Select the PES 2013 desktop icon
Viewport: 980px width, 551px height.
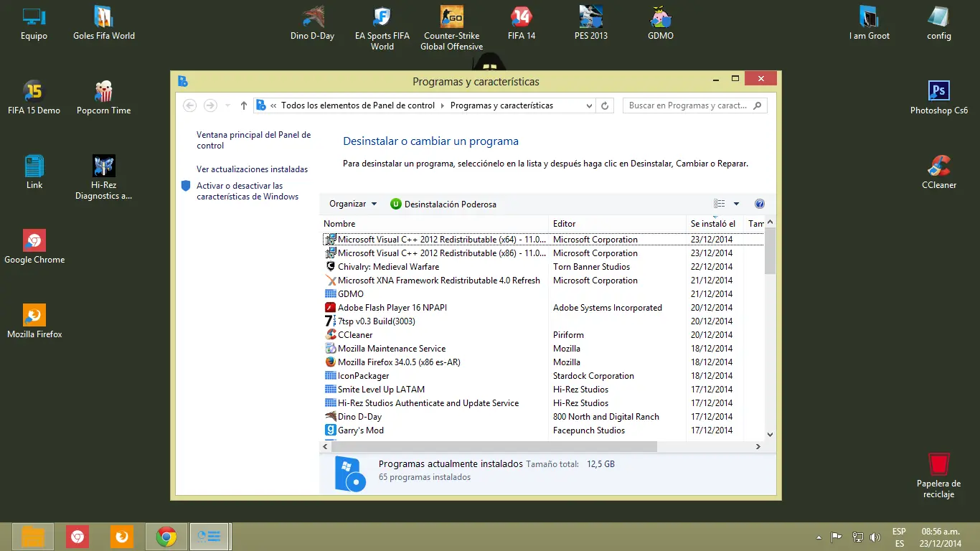(591, 23)
